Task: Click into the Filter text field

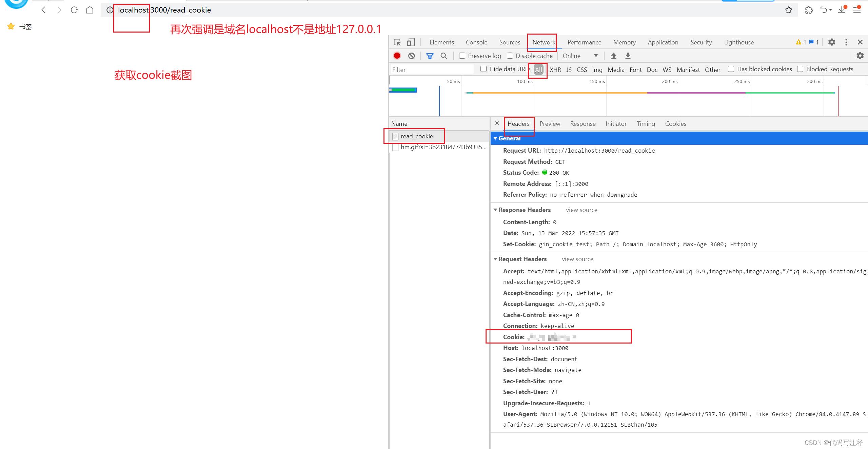Action: pyautogui.click(x=432, y=70)
